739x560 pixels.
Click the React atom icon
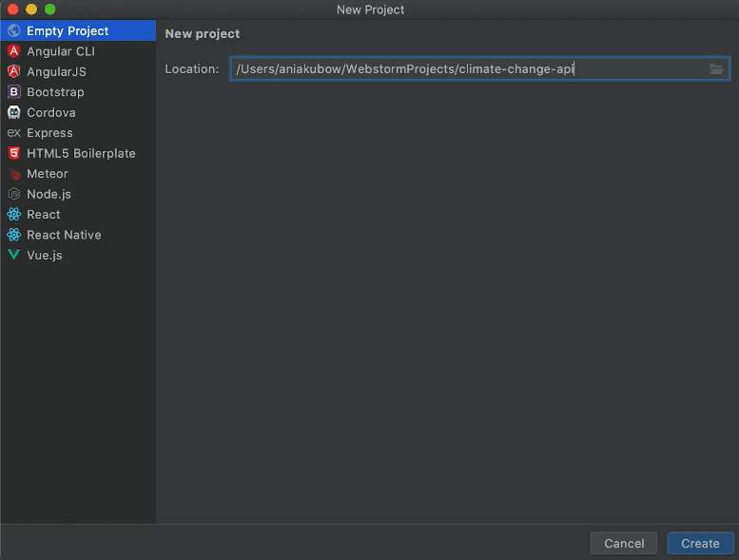[x=13, y=214]
